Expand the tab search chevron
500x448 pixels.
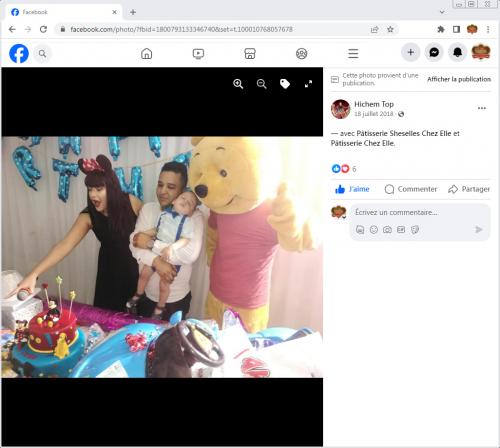tap(442, 12)
